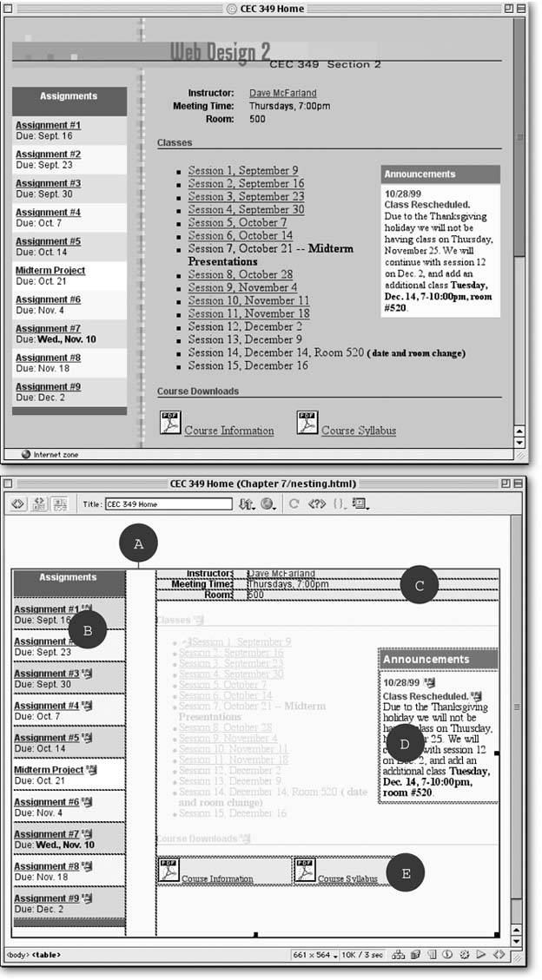Click anchor marker beside Assignment #6 in Dreamweaver
This screenshot has width=542, height=980.
[x=87, y=802]
